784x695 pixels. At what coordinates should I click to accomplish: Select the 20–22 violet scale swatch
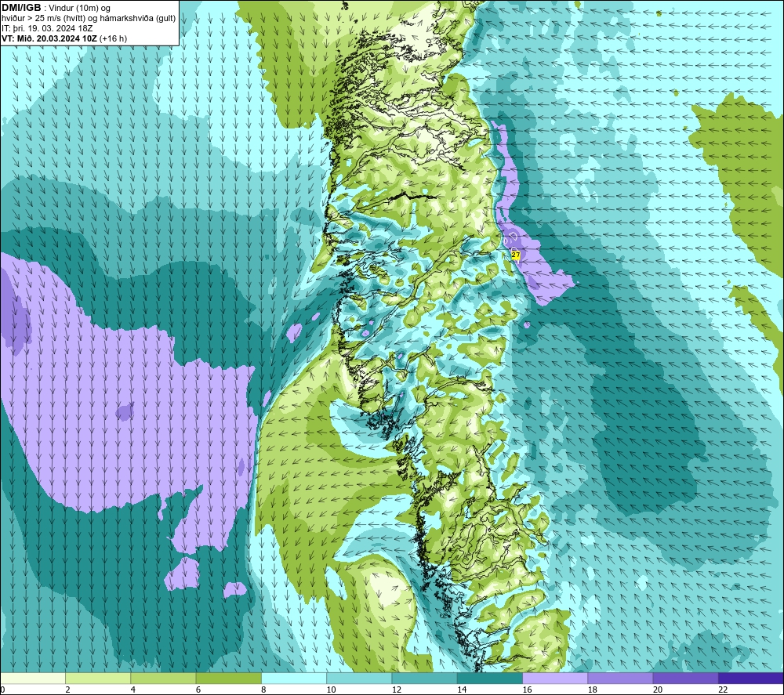[685, 678]
